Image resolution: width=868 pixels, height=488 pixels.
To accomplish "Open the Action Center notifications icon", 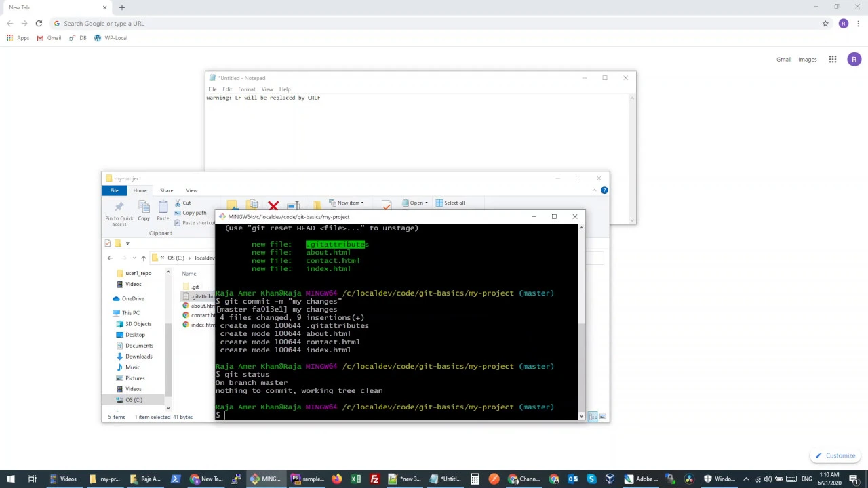I will tap(854, 479).
